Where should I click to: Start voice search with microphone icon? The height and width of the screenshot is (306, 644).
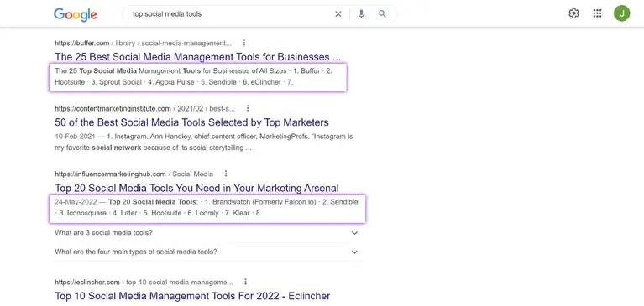click(x=361, y=14)
